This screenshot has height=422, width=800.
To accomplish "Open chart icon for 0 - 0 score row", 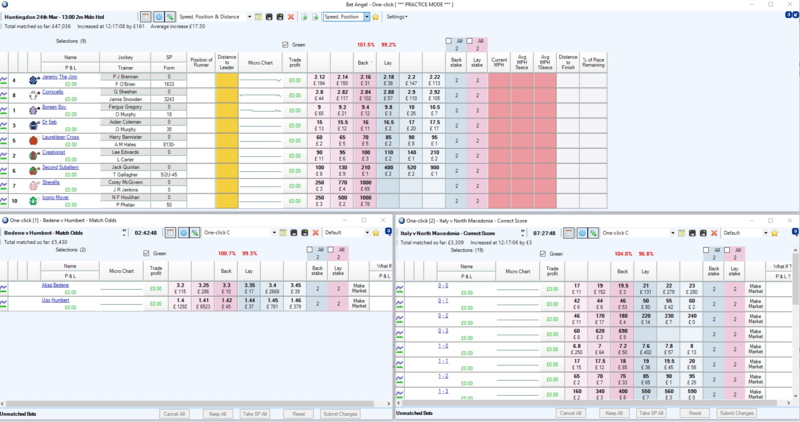I will click(x=400, y=289).
